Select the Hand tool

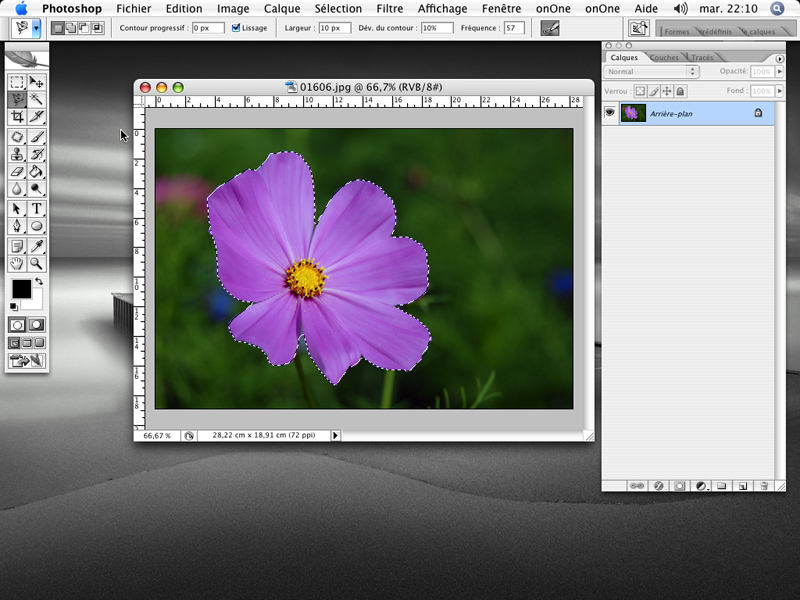coord(17,264)
